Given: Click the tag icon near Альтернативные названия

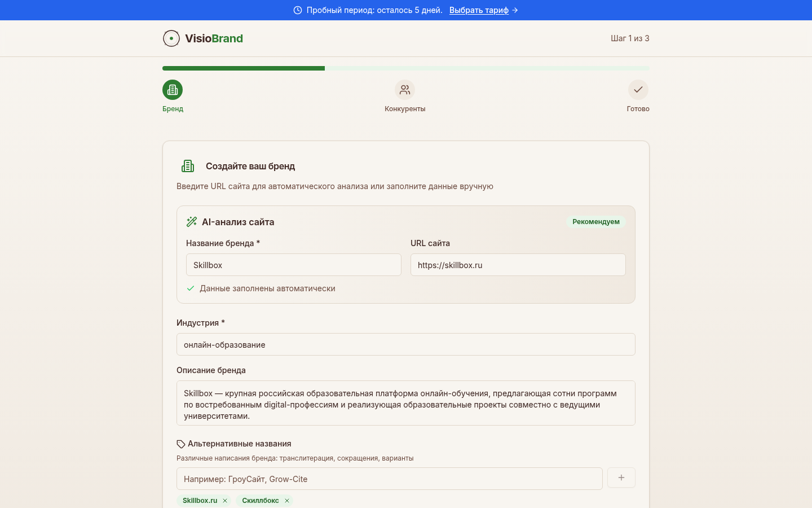Looking at the screenshot, I should pos(180,444).
